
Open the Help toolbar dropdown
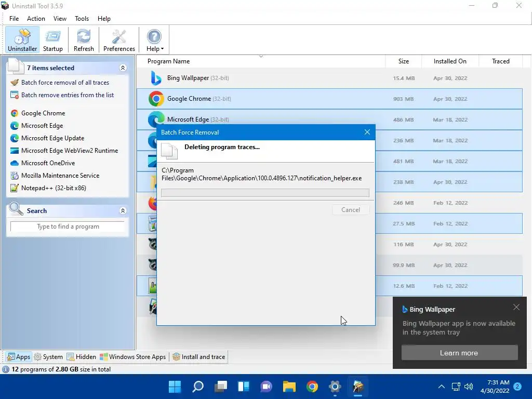155,40
